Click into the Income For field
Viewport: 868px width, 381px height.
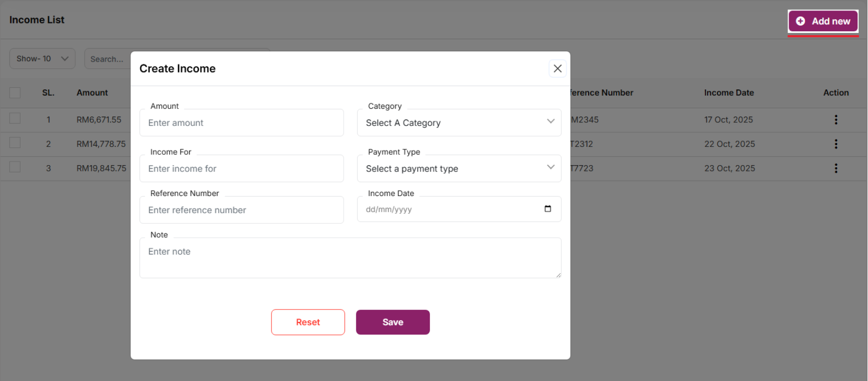[241, 168]
